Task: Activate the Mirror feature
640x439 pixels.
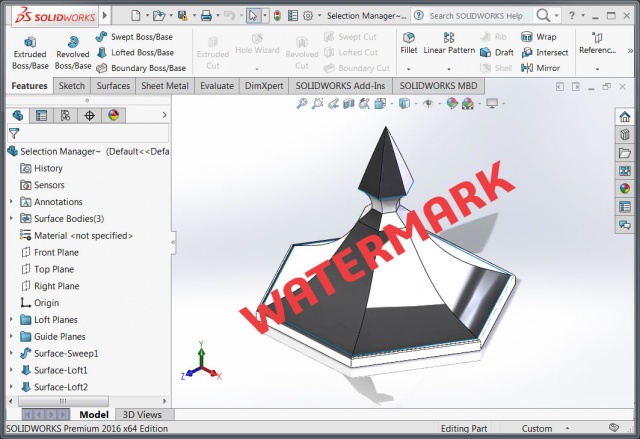Action: click(540, 68)
